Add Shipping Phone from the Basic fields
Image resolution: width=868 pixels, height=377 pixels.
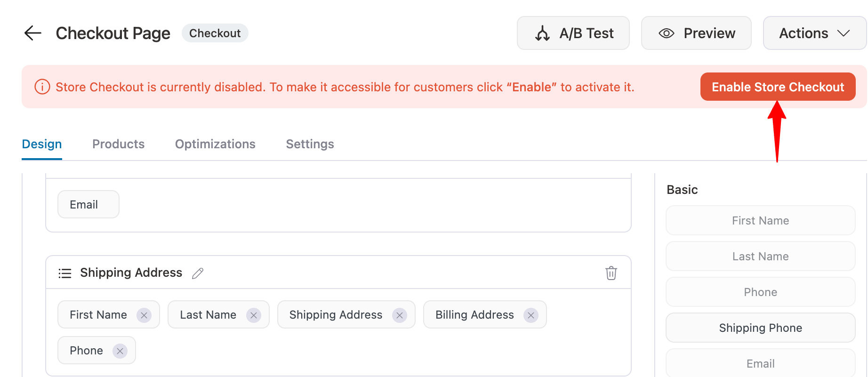pos(760,328)
